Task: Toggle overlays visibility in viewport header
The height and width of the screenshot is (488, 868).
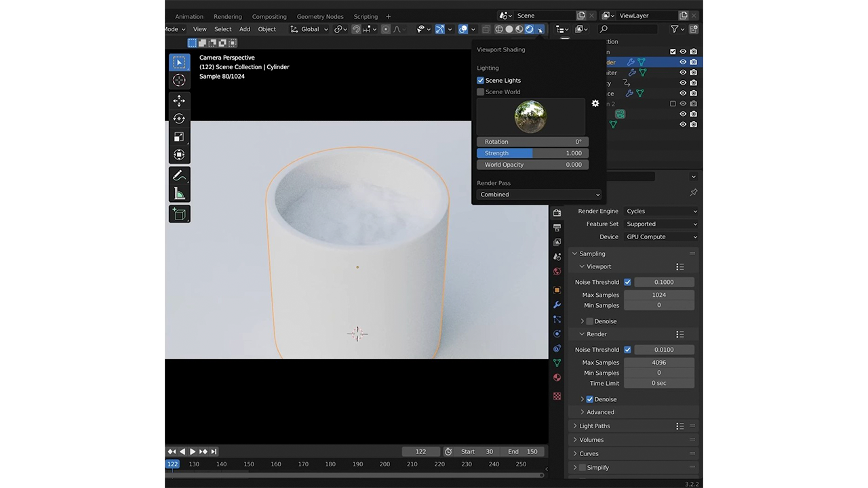Action: (463, 29)
